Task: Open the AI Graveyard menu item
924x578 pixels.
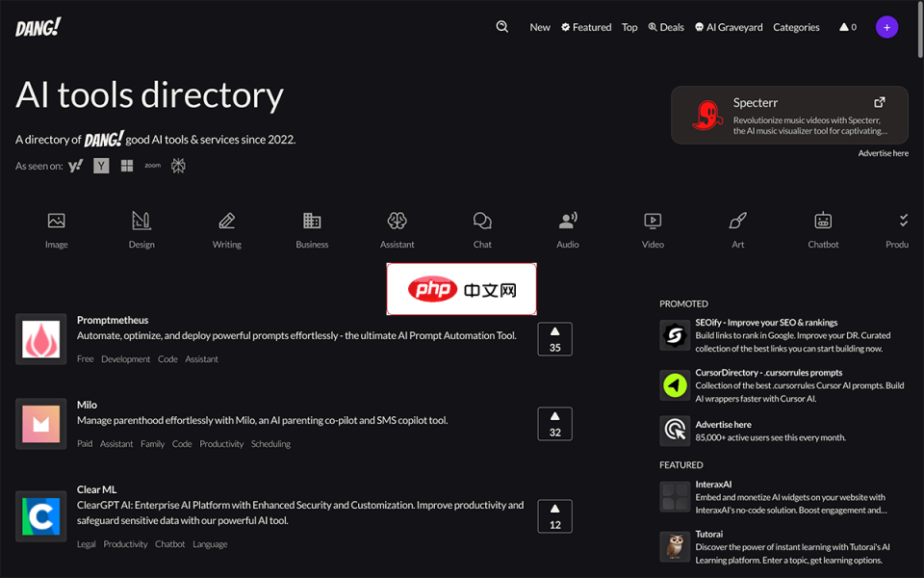Action: 729,27
